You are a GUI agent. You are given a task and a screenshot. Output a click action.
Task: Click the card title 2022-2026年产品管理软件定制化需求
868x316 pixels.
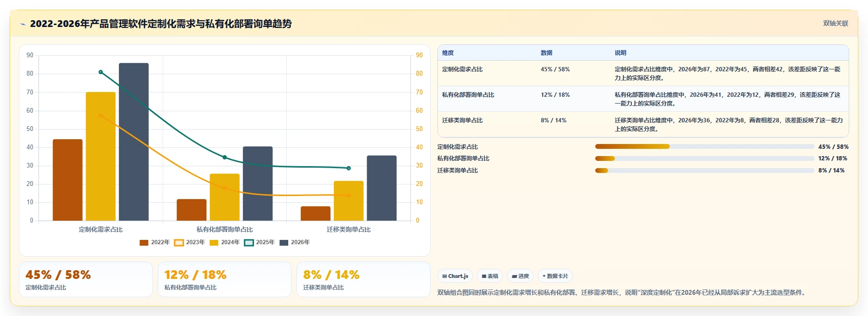click(x=161, y=24)
